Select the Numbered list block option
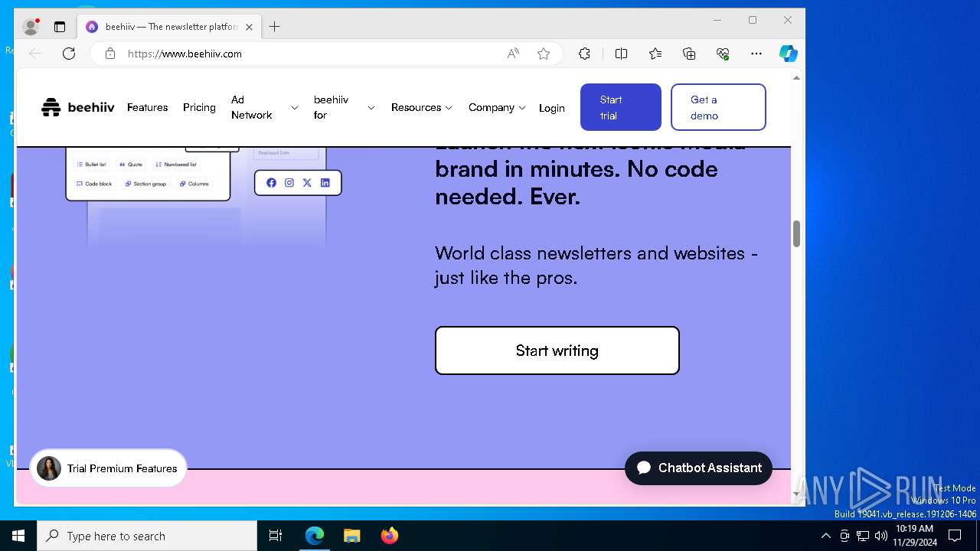This screenshot has height=551, width=980. click(176, 165)
